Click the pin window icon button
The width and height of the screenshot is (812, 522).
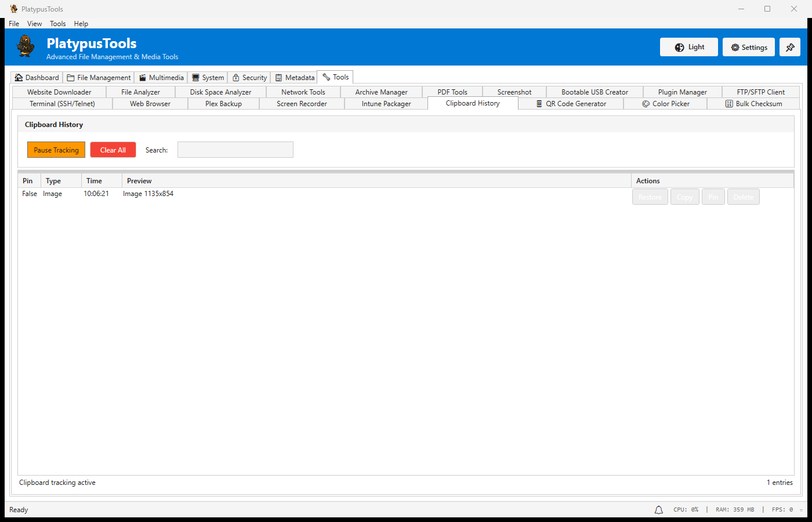pos(789,48)
